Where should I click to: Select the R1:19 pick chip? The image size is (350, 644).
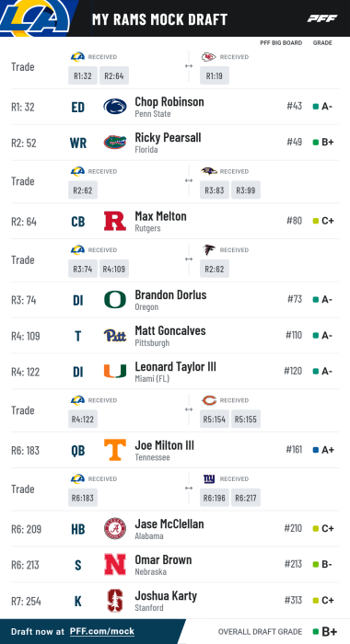pos(215,75)
